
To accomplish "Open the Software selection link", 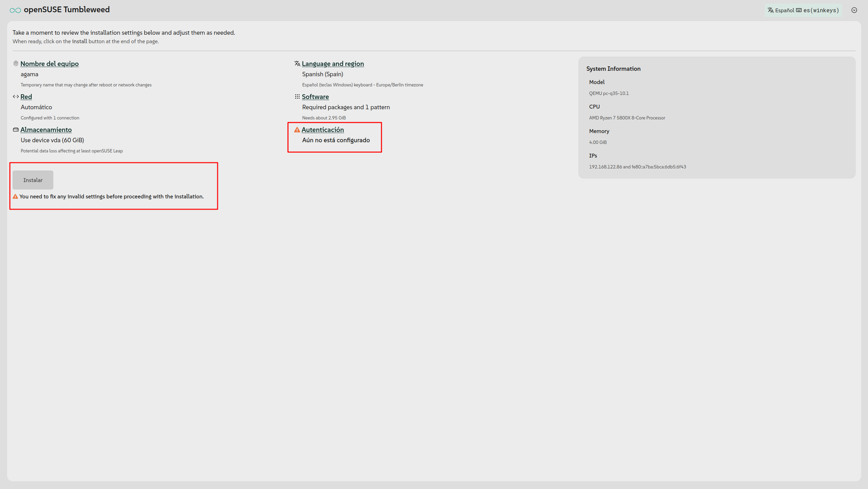I will [x=315, y=97].
